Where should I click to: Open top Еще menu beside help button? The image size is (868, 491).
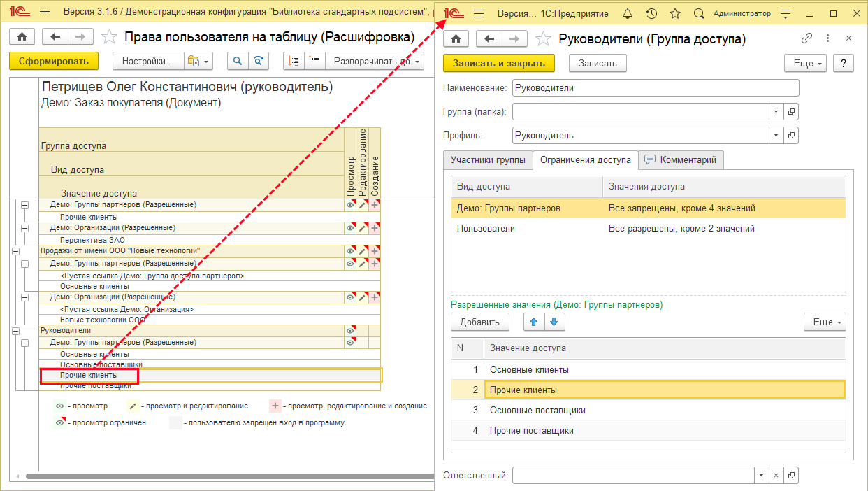806,63
